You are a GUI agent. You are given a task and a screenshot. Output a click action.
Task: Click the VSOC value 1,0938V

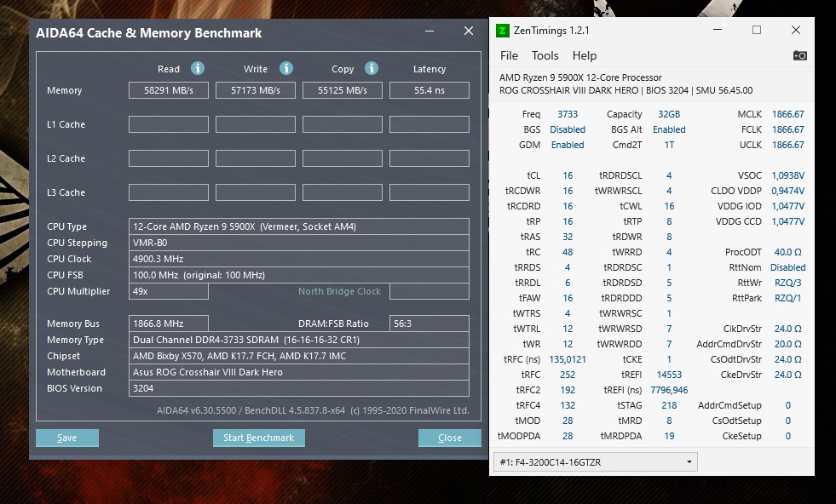788,175
